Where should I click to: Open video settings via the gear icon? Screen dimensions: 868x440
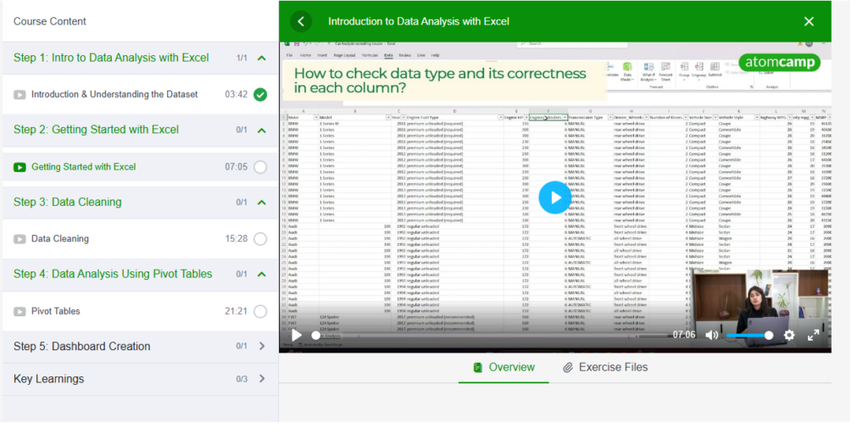click(789, 335)
